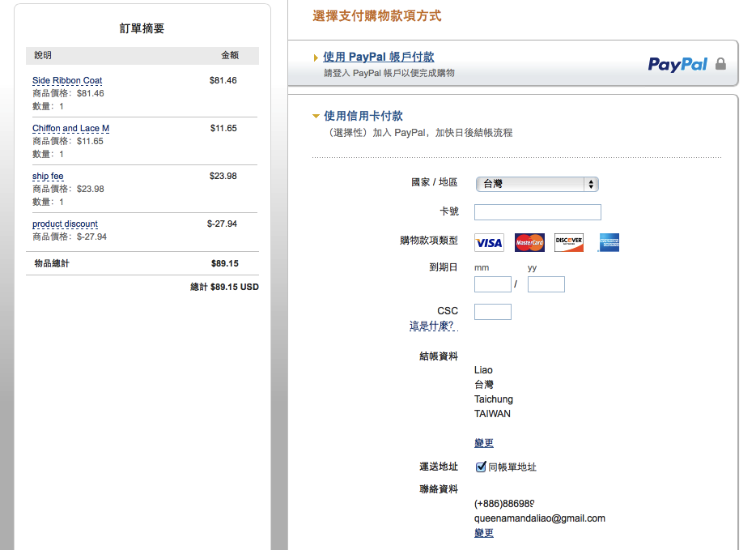Image resolution: width=756 pixels, height=550 pixels.
Task: Click 變更 link under billing address
Action: 483,443
